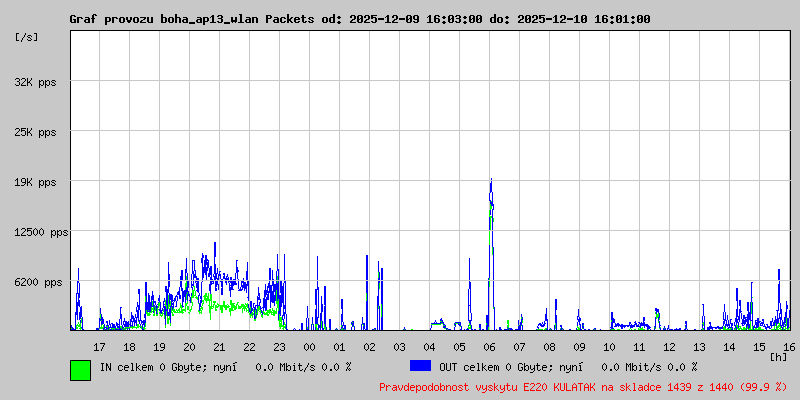Viewport: 800px width, 400px height.
Task: Click the '19K pps' axis label
Action: [x=36, y=182]
